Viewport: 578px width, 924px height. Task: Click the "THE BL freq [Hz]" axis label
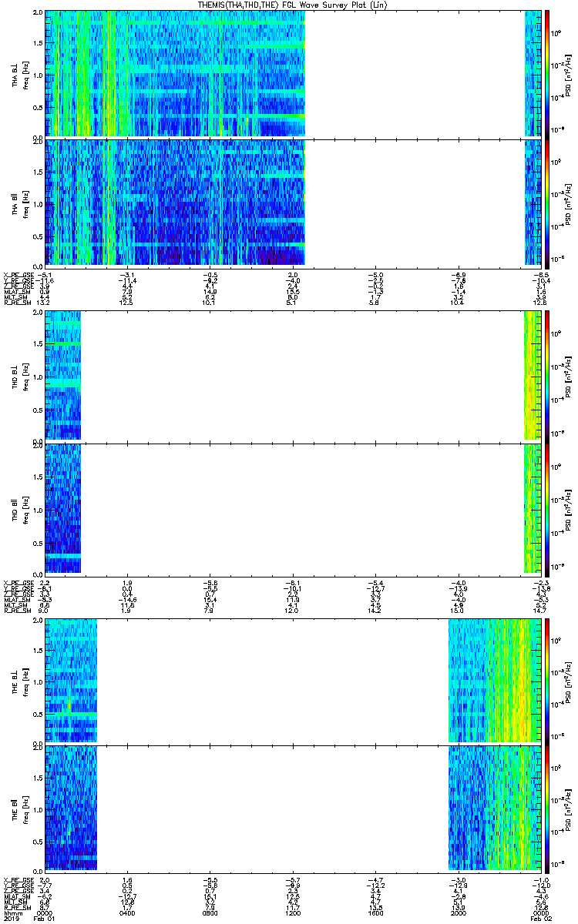pos(19,681)
